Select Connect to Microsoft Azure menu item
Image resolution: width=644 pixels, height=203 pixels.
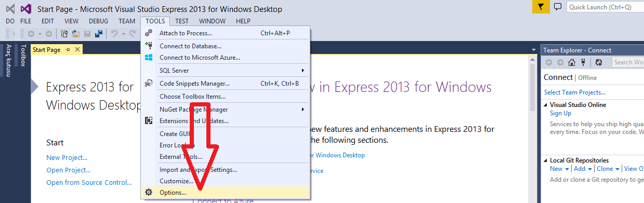pyautogui.click(x=226, y=58)
